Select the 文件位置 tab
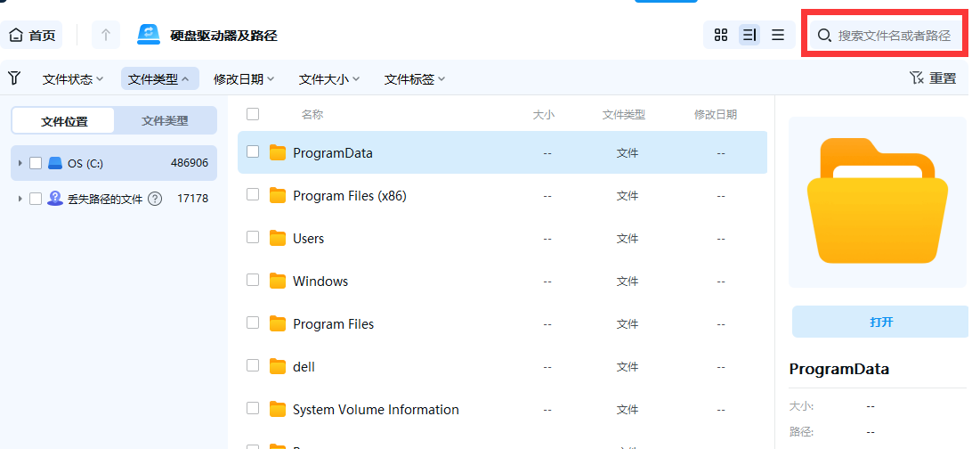This screenshot has height=449, width=980. 64,120
